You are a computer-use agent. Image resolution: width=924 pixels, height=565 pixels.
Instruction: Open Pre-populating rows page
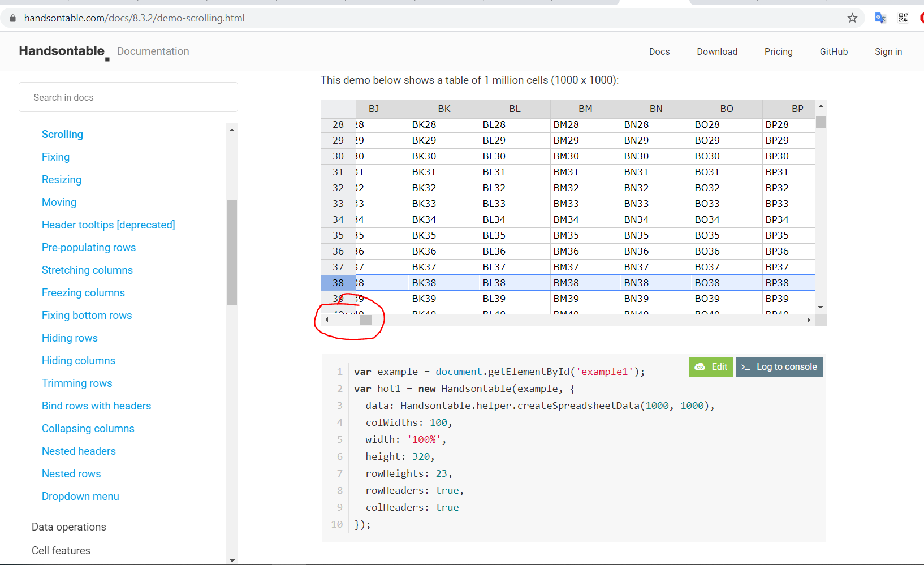pos(89,247)
